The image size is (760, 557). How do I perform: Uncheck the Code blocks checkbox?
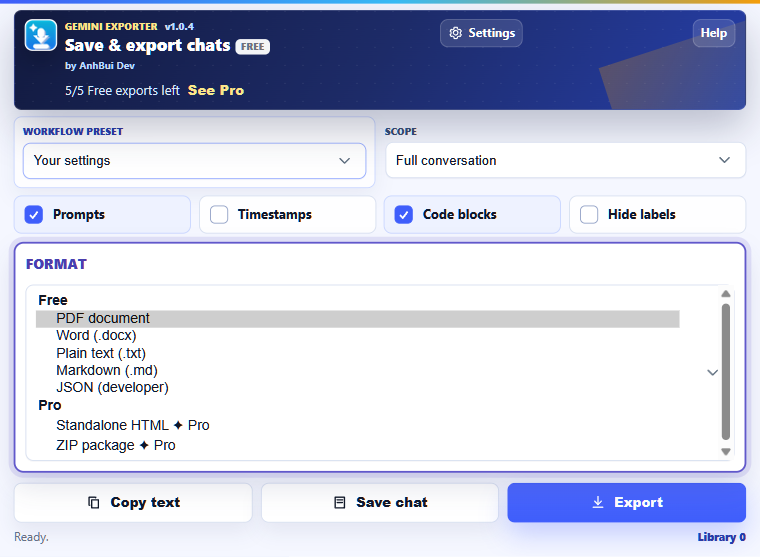coord(404,214)
